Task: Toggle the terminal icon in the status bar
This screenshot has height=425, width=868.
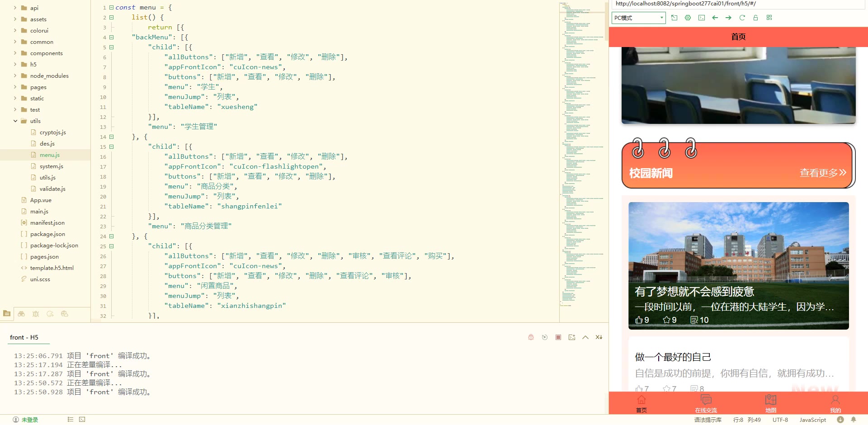Action: pos(82,420)
